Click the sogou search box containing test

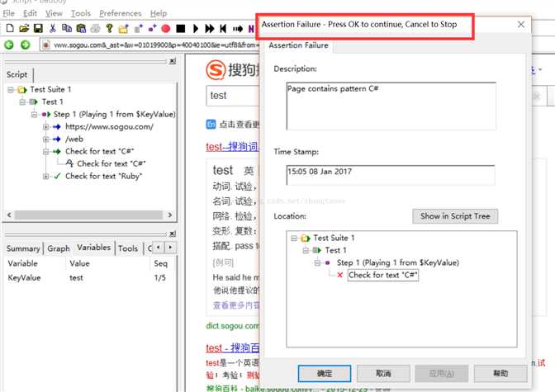[233, 96]
